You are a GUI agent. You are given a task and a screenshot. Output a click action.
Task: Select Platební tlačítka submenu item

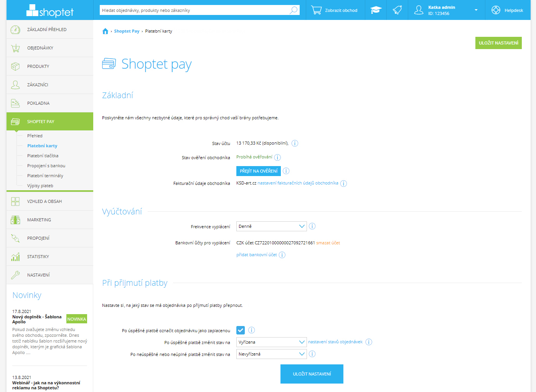tap(43, 156)
